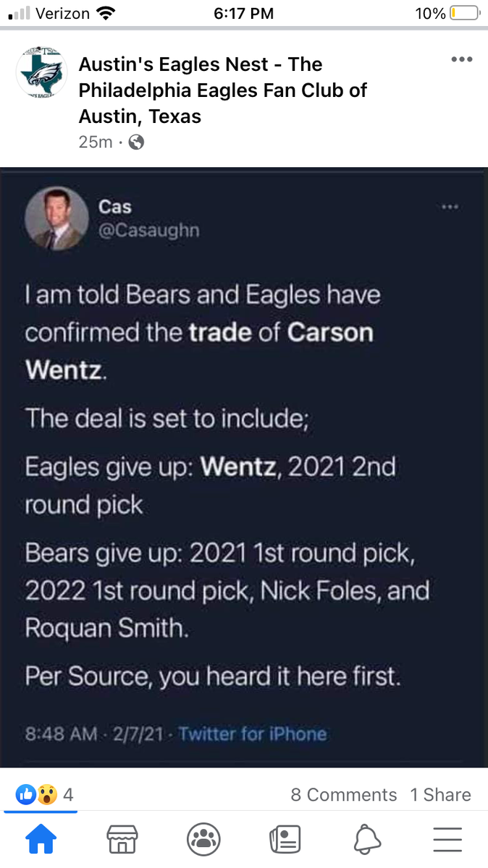Go to the Facebook Home tab
The width and height of the screenshot is (488, 868).
[x=40, y=839]
